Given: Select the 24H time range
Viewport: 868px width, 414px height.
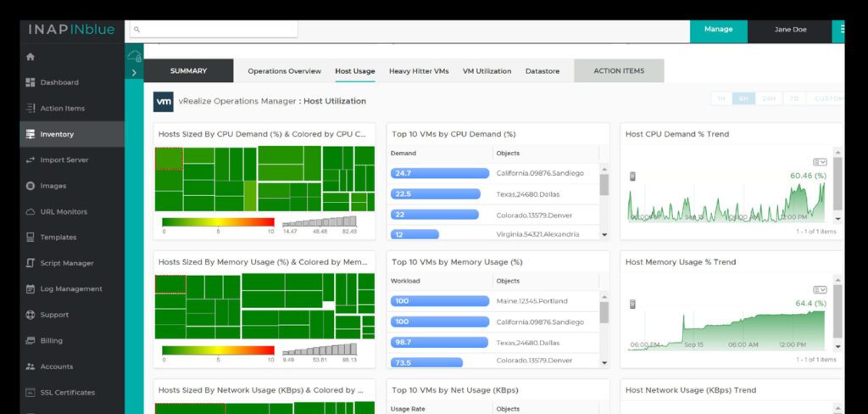Looking at the screenshot, I should tap(769, 98).
